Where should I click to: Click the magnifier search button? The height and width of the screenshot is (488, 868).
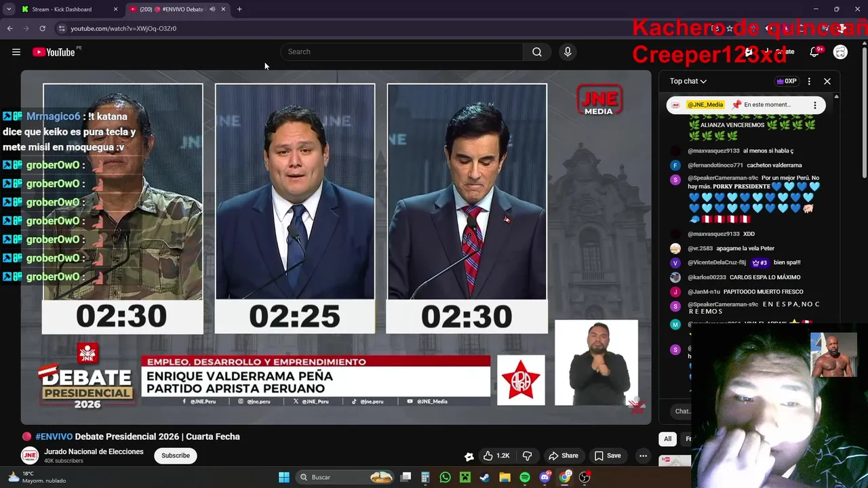point(537,52)
